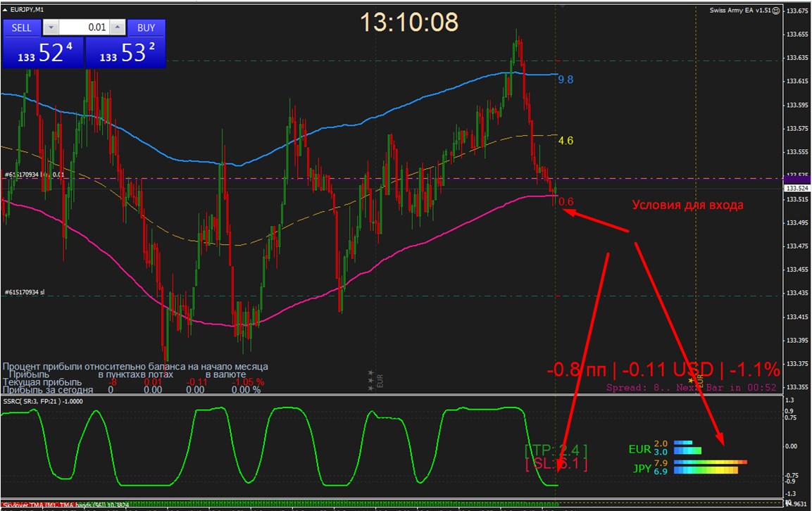The image size is (812, 511).
Task: Click the EUR currency strength label
Action: 639,449
